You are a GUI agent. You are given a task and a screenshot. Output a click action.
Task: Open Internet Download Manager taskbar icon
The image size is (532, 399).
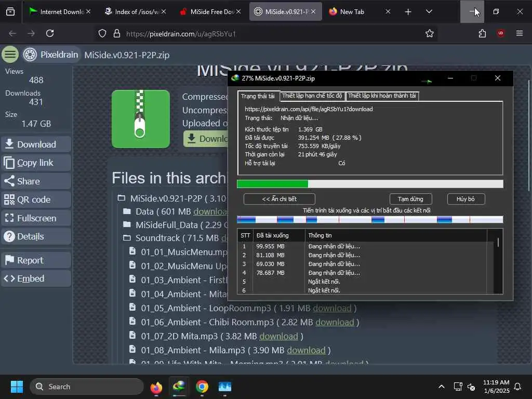pos(179,387)
